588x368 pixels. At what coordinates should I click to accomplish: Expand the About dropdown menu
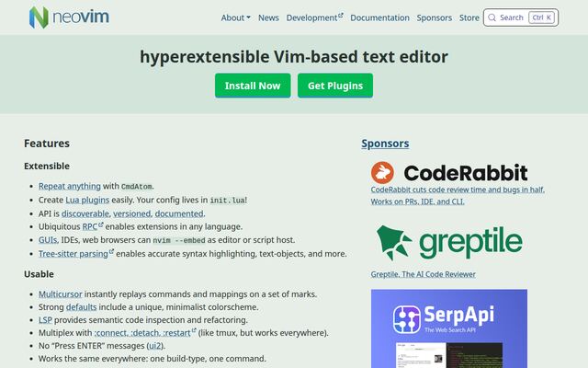(x=235, y=17)
